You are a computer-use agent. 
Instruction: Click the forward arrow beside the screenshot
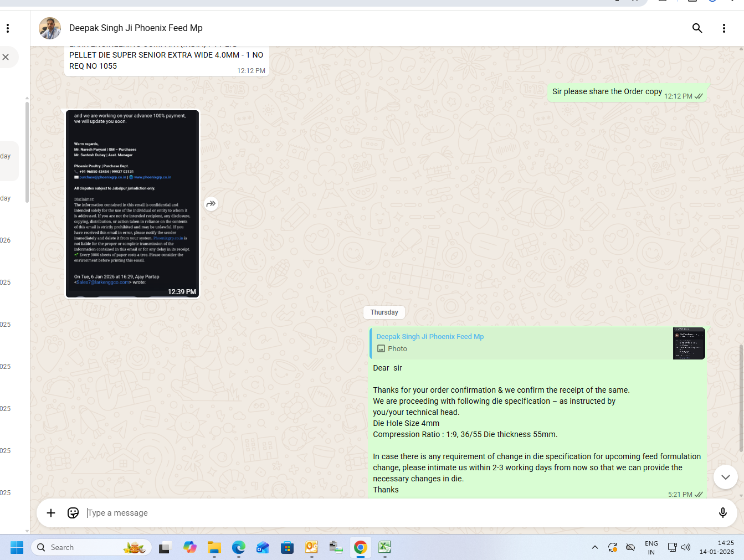pos(211,204)
